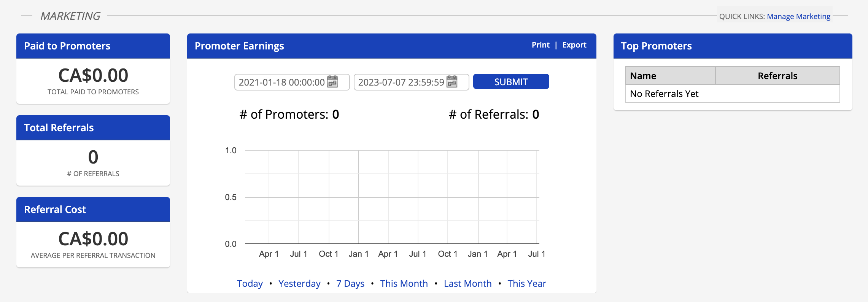
Task: Filter earnings by Yesterday
Action: tap(299, 283)
